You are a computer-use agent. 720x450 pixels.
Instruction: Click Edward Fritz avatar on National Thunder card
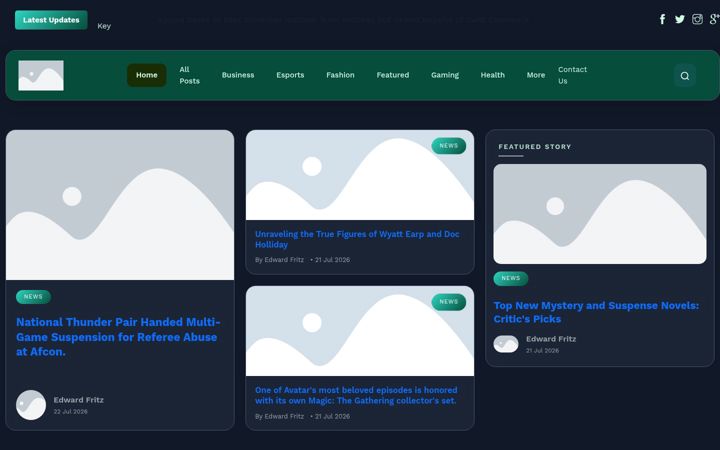(31, 405)
